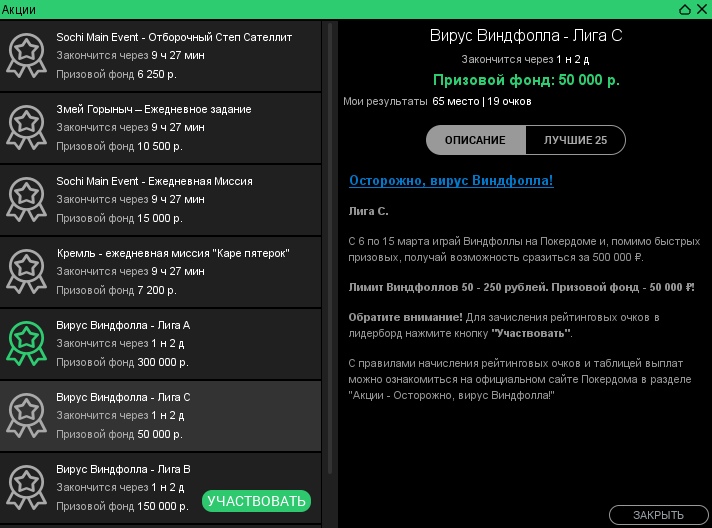
Task: Click the Кремль daily mission badge icon
Action: pos(26,271)
